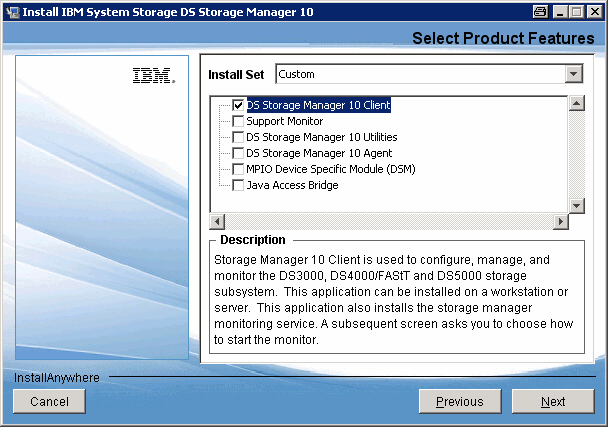Select the Support Monitor feature label
Image resolution: width=608 pixels, height=427 pixels.
[284, 121]
